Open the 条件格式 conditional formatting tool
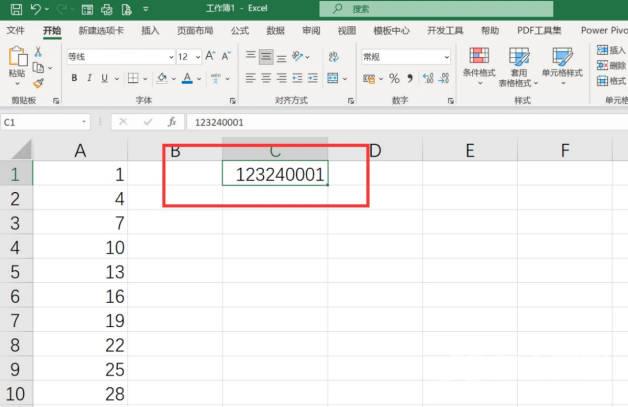 click(479, 63)
